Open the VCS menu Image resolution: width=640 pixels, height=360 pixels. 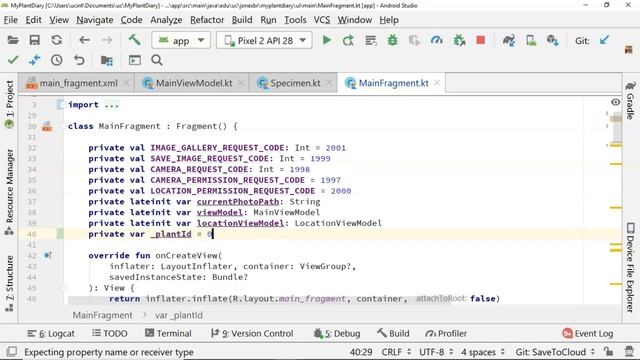point(322,20)
